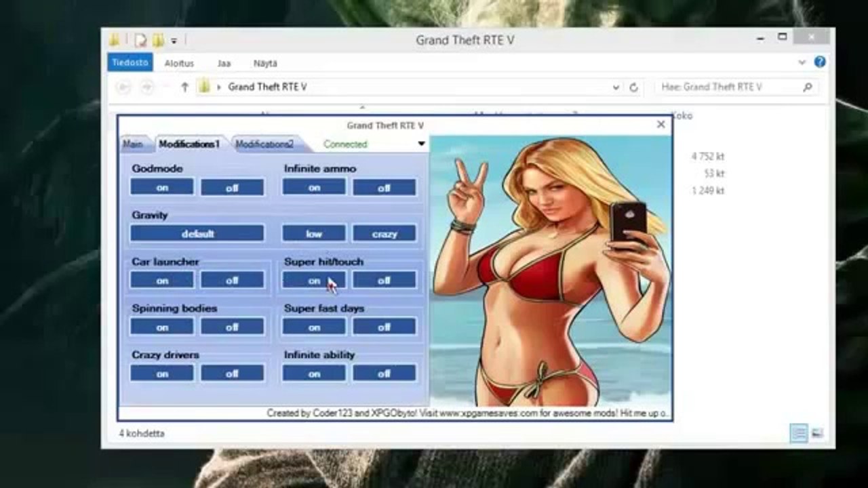Switch to large icons view in status bar
Viewport: 868px width, 488px height.
click(817, 433)
